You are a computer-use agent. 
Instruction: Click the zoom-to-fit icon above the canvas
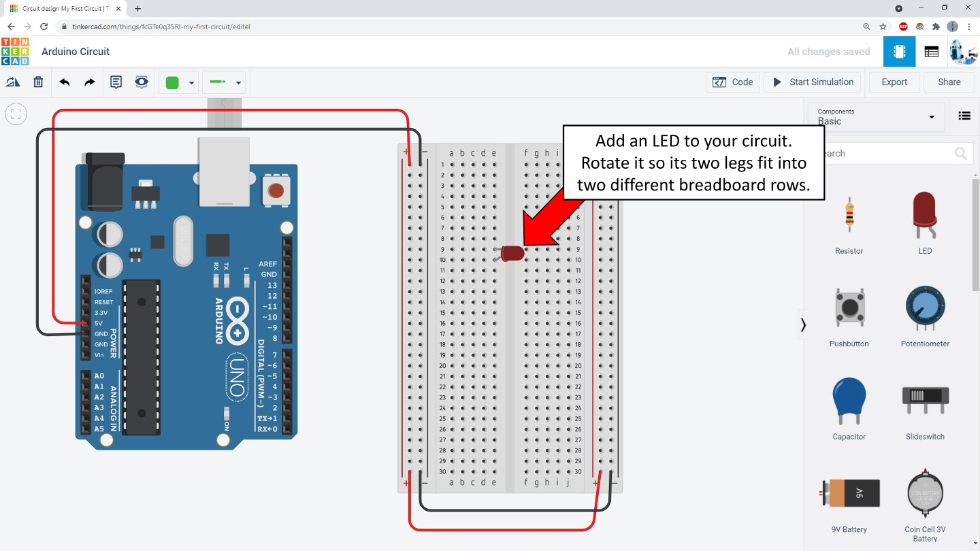pos(16,114)
